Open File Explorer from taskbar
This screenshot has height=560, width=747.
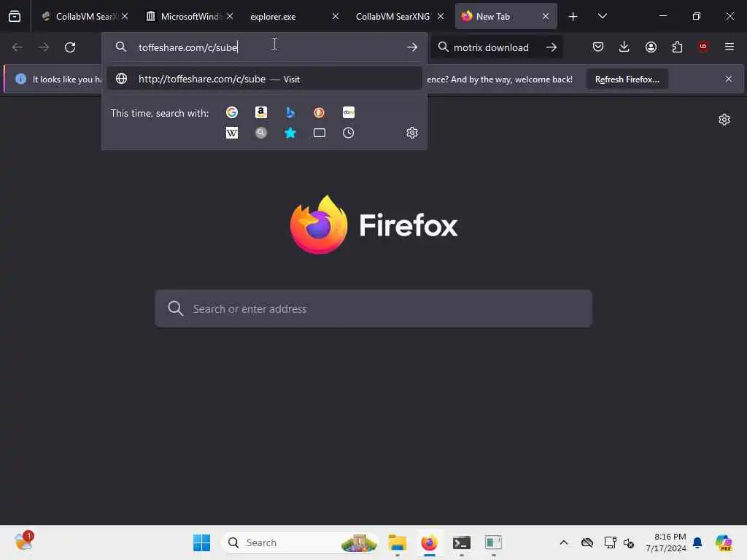point(398,542)
